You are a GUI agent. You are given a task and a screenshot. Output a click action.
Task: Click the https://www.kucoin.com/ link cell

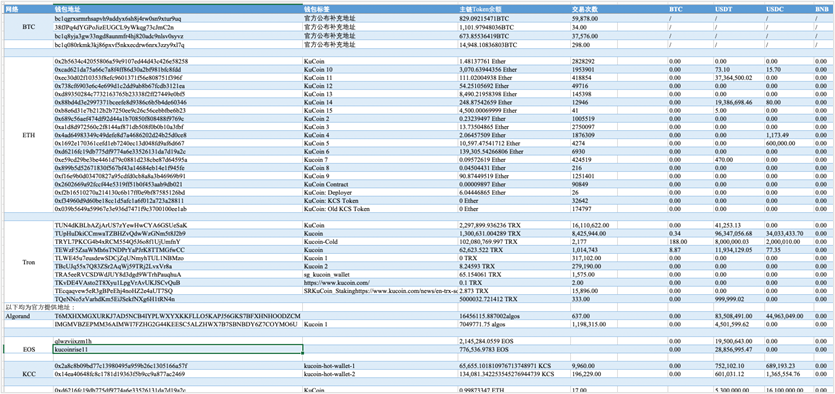[380, 283]
